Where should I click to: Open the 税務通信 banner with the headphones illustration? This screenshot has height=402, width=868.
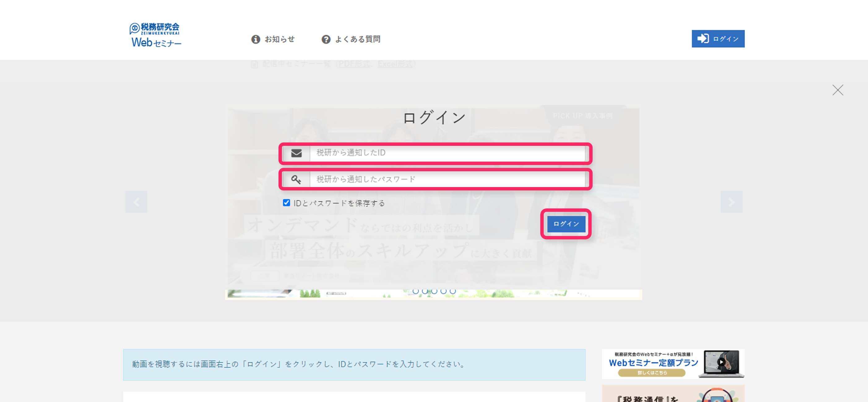(673, 394)
